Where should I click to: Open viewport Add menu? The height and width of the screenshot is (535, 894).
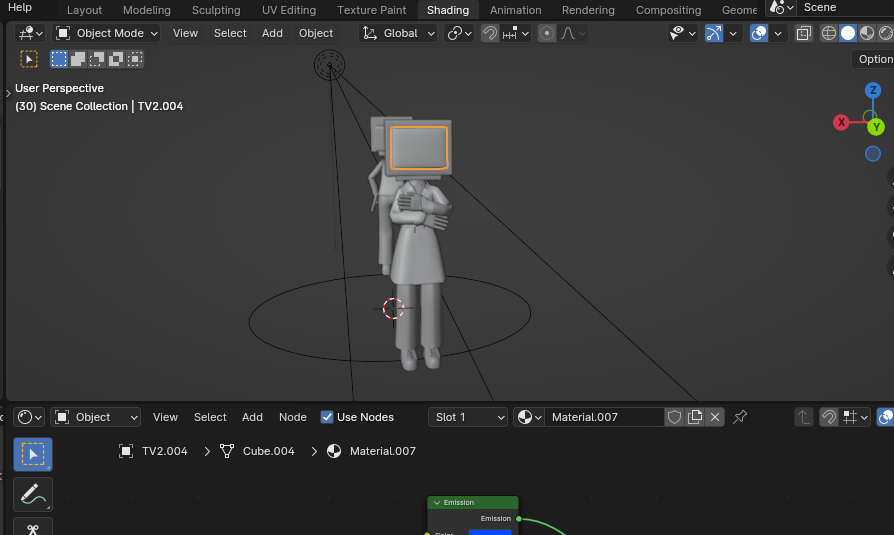click(x=272, y=33)
